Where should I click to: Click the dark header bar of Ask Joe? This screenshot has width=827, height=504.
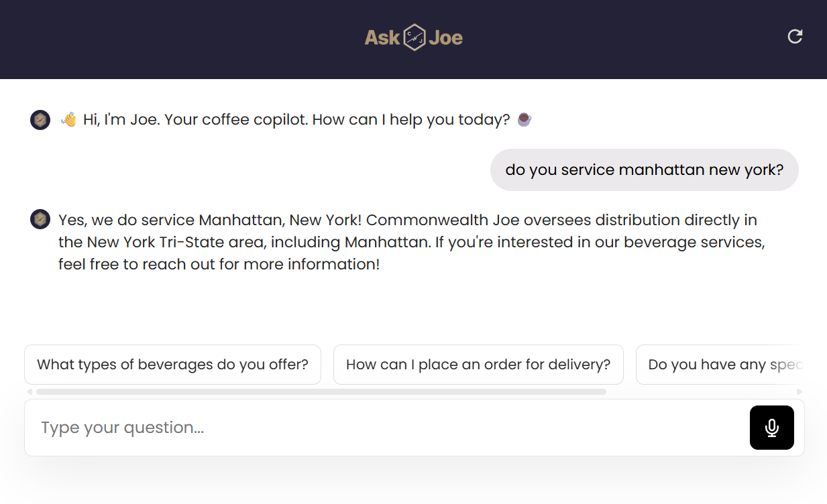(x=201, y=39)
